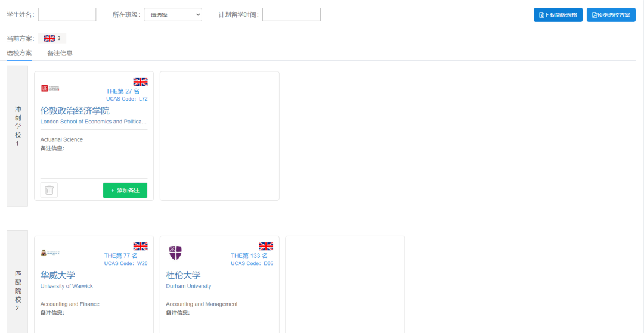Click the THE第 27 名 ranking text

pos(123,91)
